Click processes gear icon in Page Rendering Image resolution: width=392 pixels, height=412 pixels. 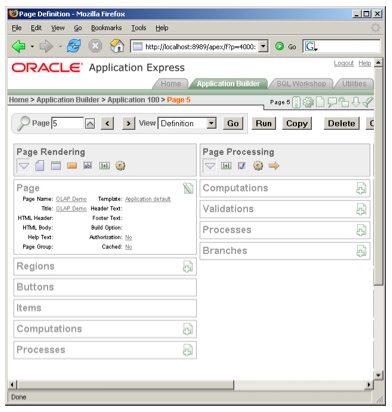120,165
